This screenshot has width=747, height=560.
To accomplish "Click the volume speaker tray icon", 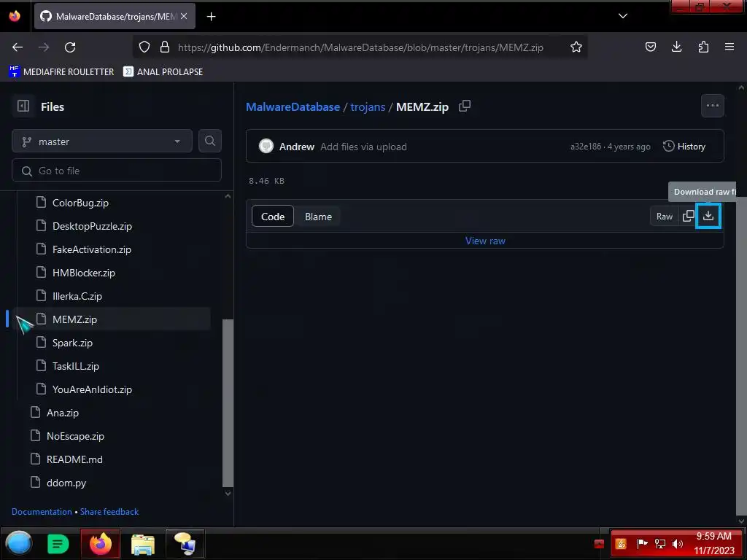I will 677,544.
